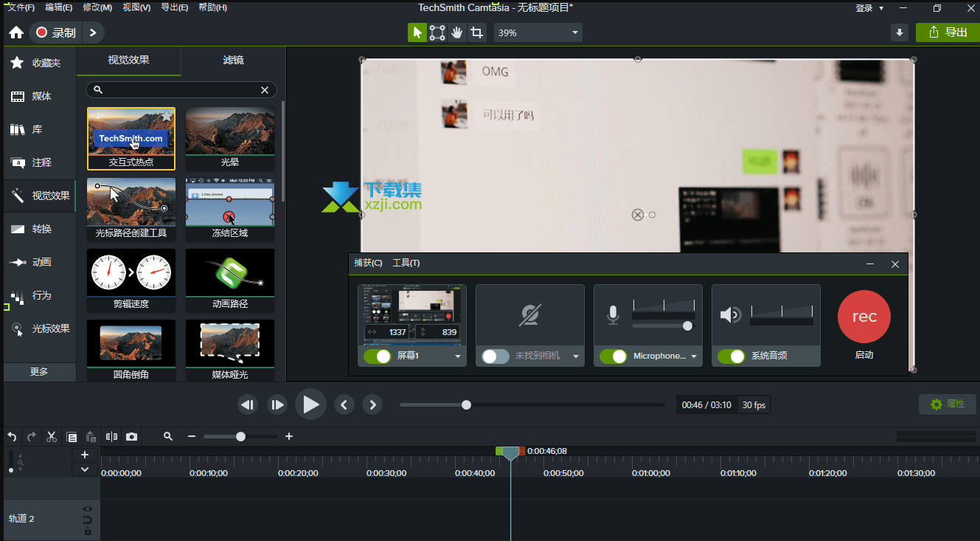Select the arrow Edit mode tool
Screen dimensions: 980x541
(x=417, y=32)
